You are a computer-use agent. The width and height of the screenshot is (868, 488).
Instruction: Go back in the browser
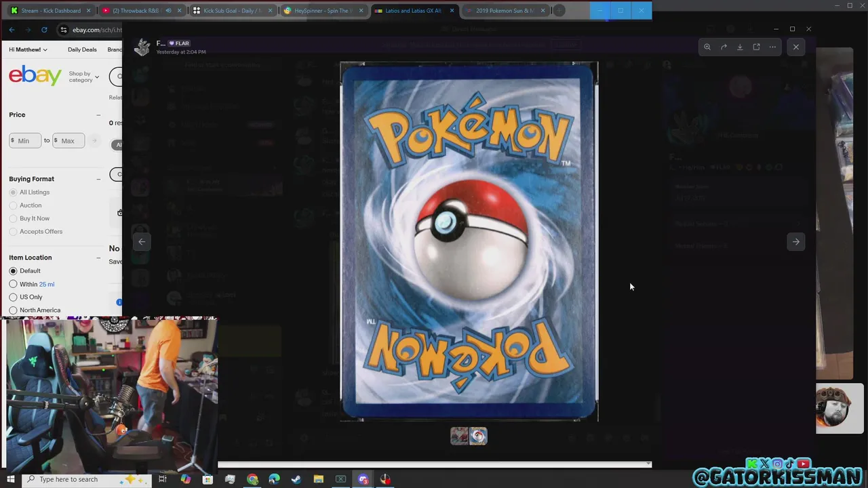(x=12, y=30)
